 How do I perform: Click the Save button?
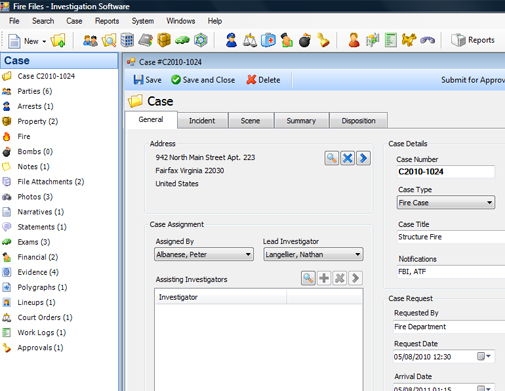pos(147,80)
